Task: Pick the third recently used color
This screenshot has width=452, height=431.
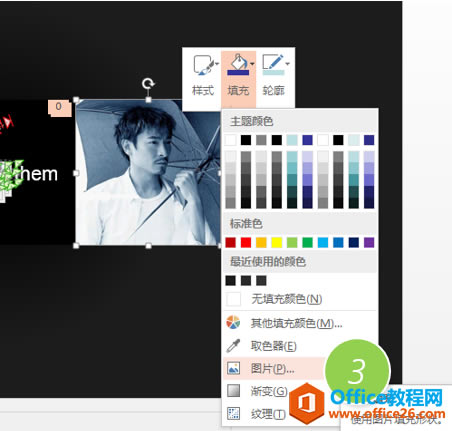Action: click(261, 280)
